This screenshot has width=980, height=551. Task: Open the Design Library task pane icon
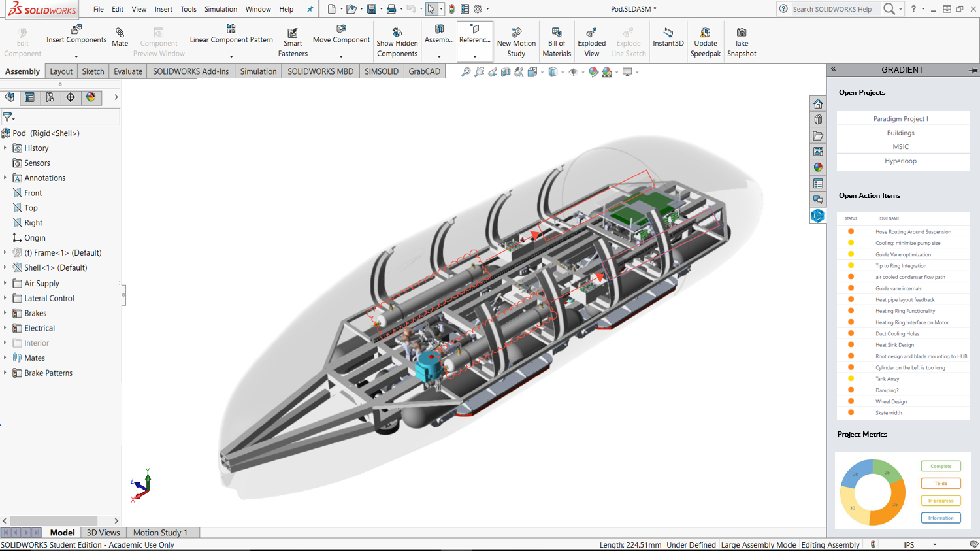pyautogui.click(x=818, y=120)
